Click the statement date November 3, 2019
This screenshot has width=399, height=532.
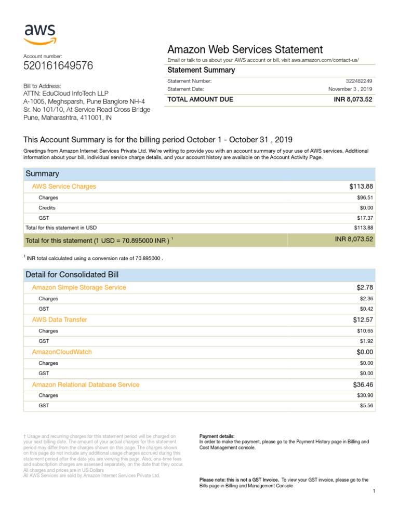coord(350,89)
